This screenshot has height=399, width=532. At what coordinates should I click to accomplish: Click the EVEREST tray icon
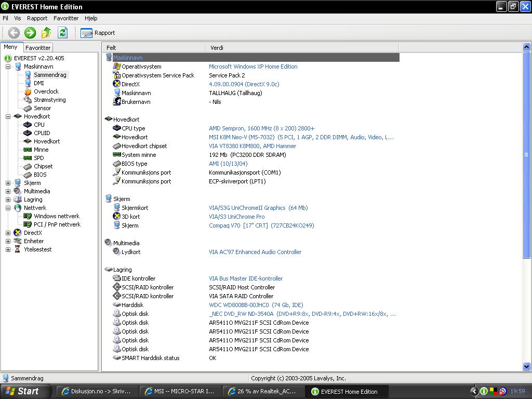point(484,391)
